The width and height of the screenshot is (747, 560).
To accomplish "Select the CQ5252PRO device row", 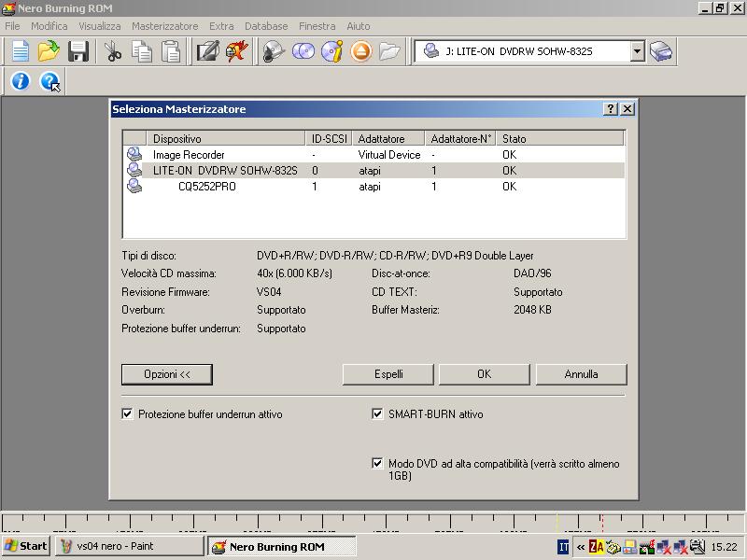I will click(x=374, y=186).
